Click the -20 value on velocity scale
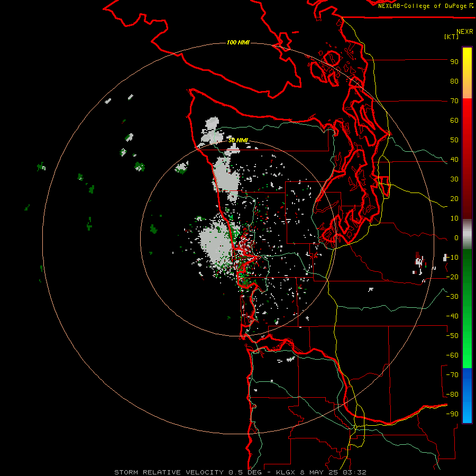This screenshot has height=476, width=476. [x=452, y=277]
